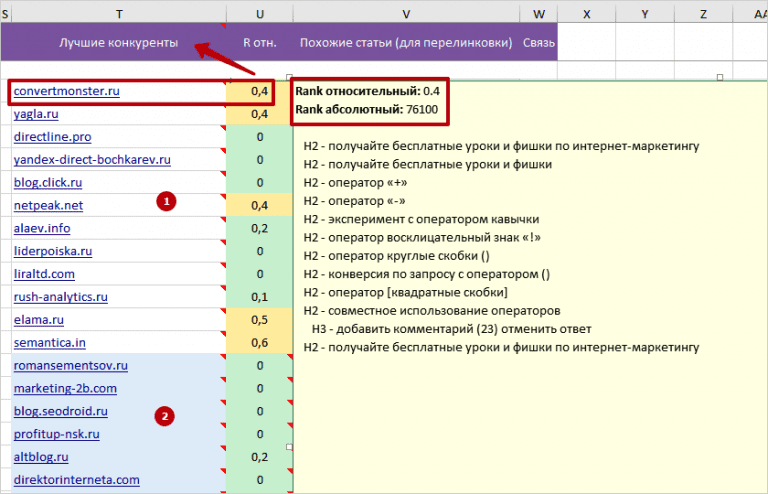Select column Z header
The width and height of the screenshot is (768, 494).
tap(703, 14)
